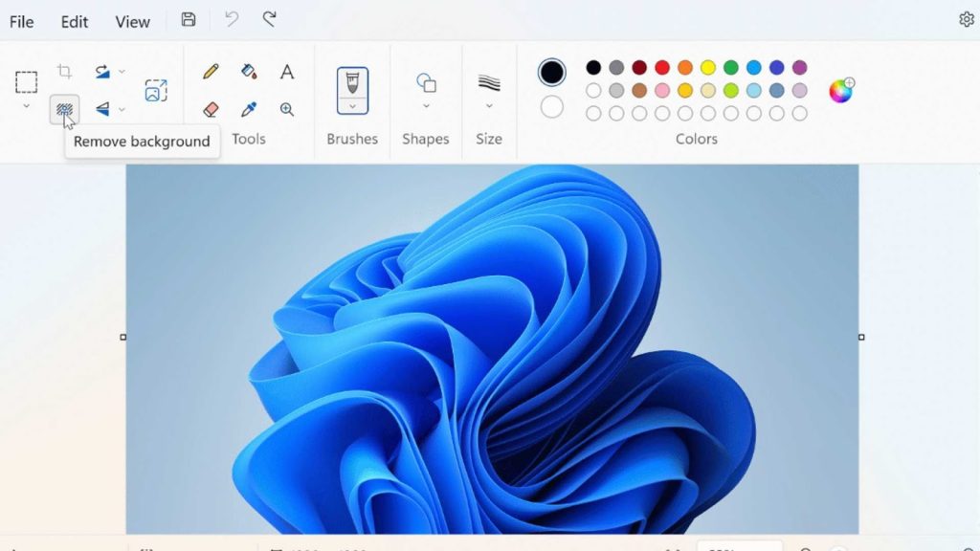This screenshot has height=551, width=980.
Task: Save the image with the floppy disk icon
Action: coord(189,20)
